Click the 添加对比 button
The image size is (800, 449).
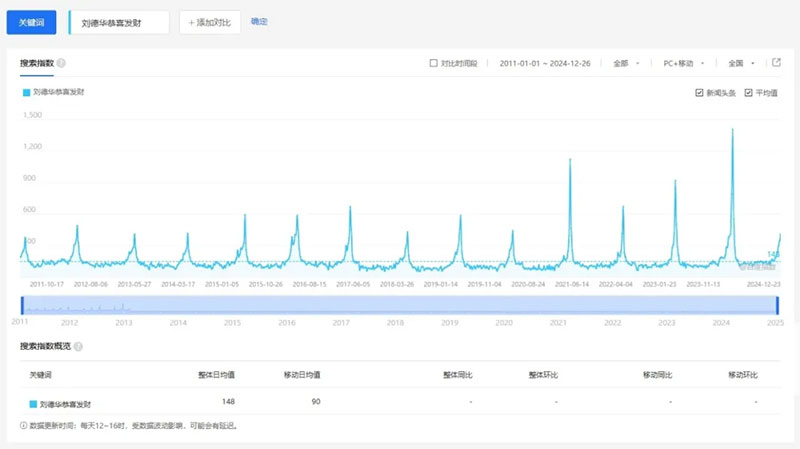tap(210, 22)
